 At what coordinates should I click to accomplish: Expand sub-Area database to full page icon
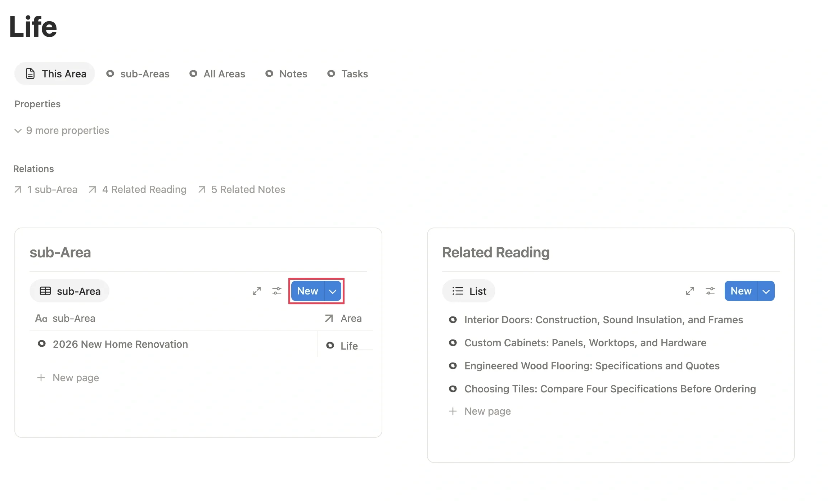pyautogui.click(x=257, y=291)
